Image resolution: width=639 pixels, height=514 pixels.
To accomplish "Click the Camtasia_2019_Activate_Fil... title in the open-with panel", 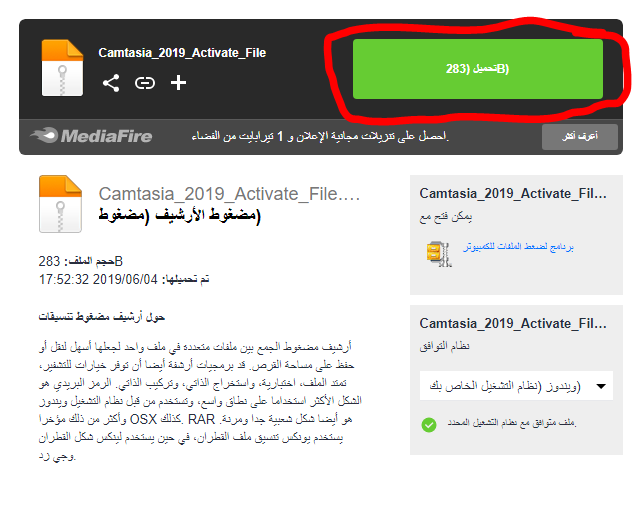I will tap(513, 194).
